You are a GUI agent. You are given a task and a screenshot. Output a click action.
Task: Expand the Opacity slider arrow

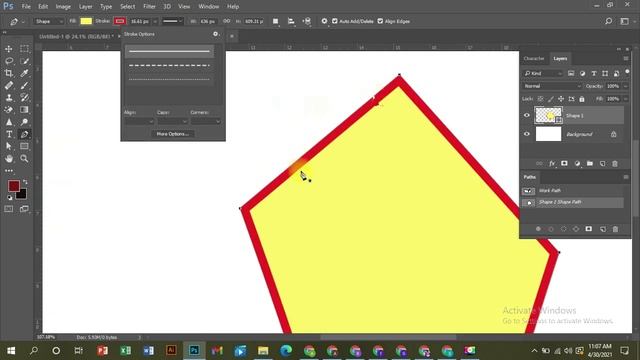(x=625, y=86)
